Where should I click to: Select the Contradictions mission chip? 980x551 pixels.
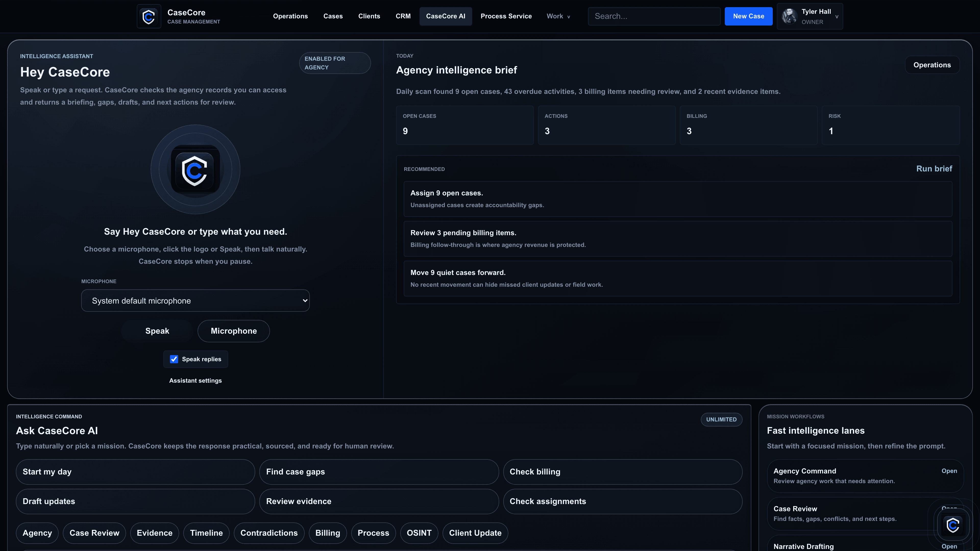269,533
